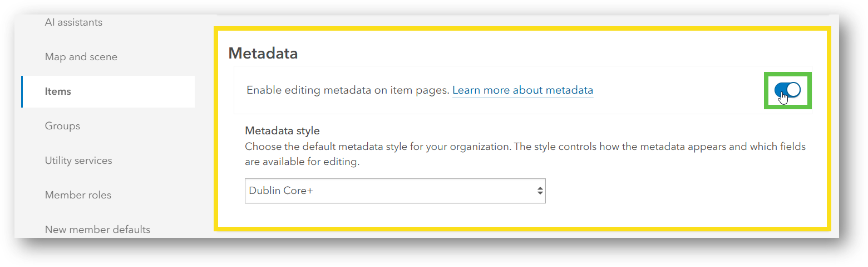Click blue track of the enabled toggle
Image resolution: width=868 pixels, height=267 pixels.
click(779, 89)
